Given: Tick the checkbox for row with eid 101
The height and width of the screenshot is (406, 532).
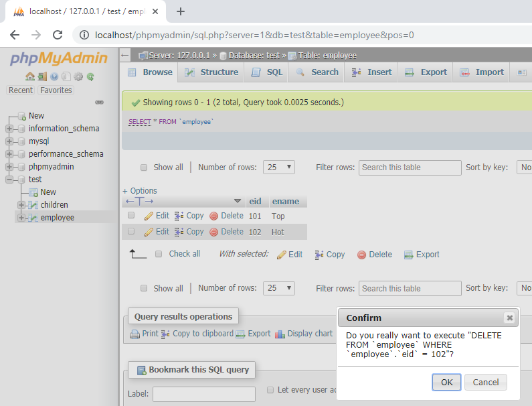Looking at the screenshot, I should tap(131, 216).
